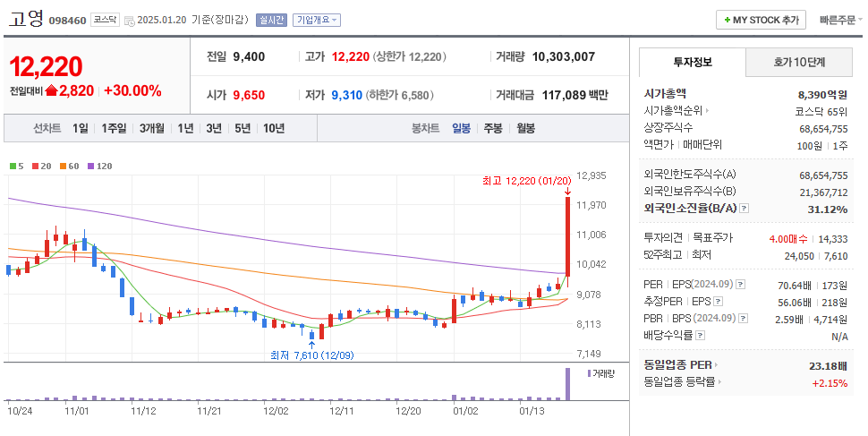
Task: Click the stock code 098460
Action: click(67, 21)
